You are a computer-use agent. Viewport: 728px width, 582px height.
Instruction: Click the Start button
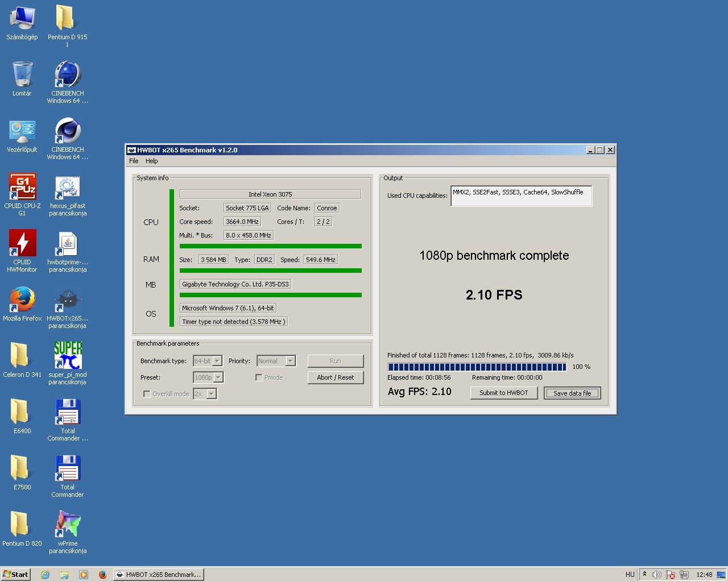point(15,575)
